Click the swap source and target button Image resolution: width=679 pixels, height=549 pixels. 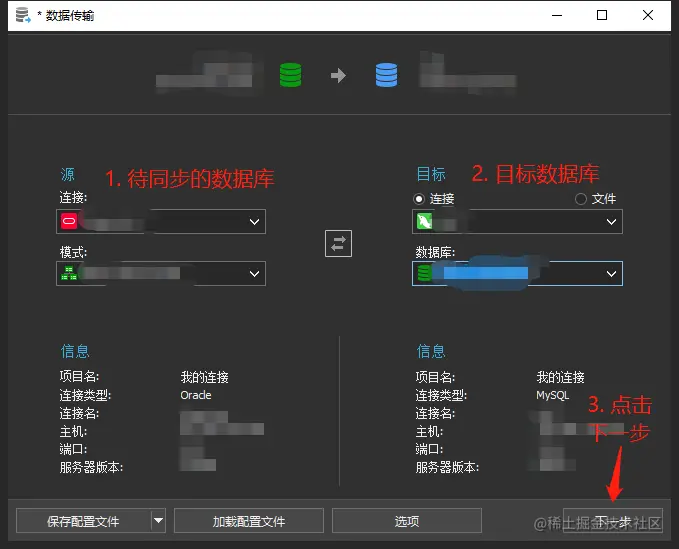[x=338, y=243]
